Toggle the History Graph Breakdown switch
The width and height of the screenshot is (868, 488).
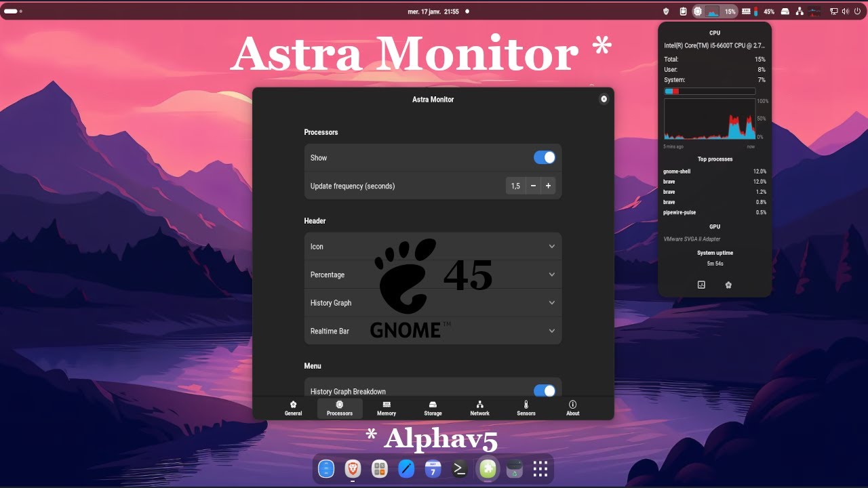coord(545,391)
